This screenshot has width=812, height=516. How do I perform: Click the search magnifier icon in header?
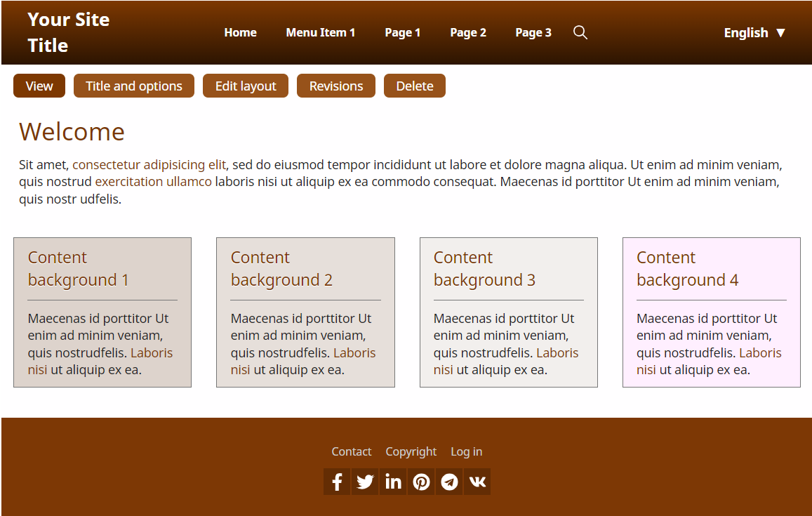click(x=580, y=32)
